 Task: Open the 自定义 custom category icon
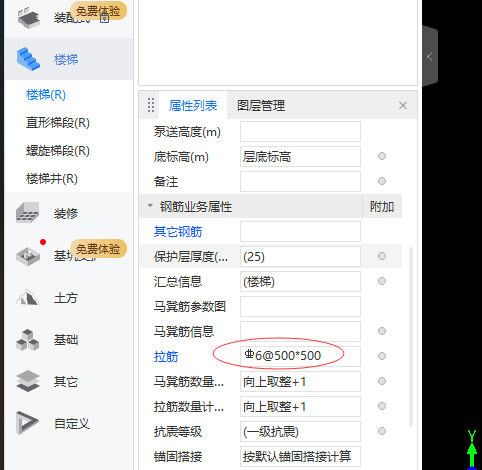point(27,423)
